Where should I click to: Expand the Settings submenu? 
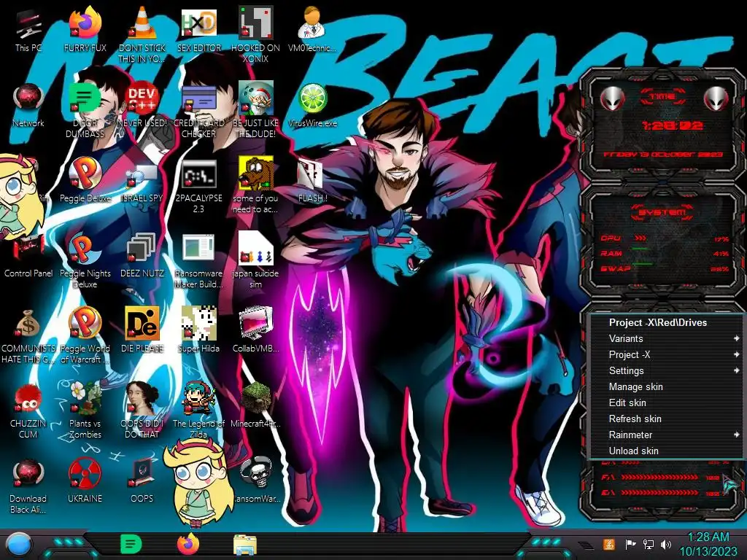click(x=667, y=370)
